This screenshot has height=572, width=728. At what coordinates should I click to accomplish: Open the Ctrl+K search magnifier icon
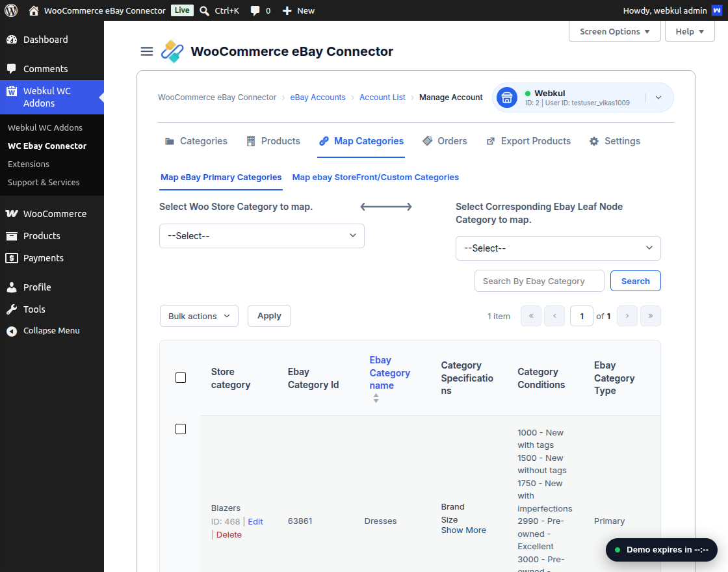(x=204, y=10)
